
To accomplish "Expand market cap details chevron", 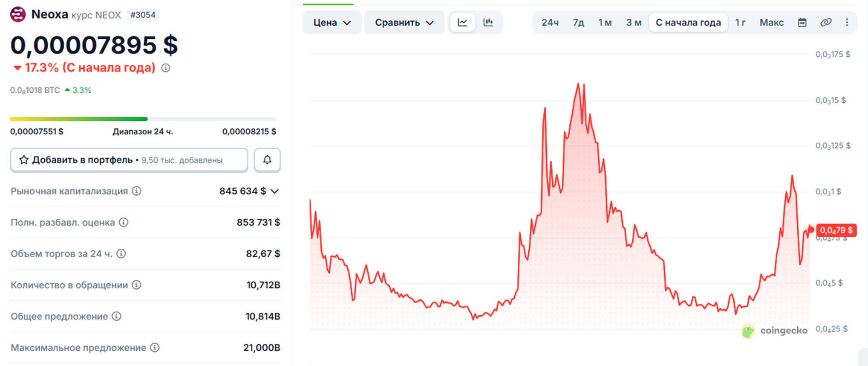I will pyautogui.click(x=275, y=191).
